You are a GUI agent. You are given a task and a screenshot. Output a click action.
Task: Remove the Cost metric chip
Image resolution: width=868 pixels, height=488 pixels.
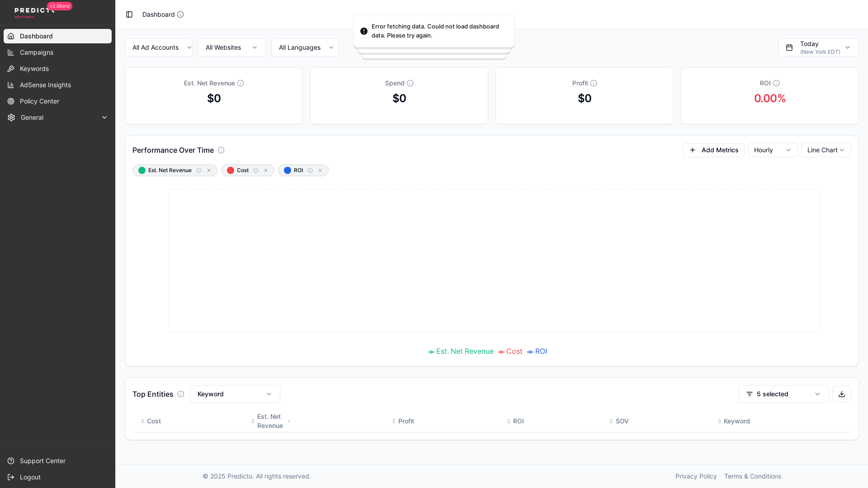click(266, 170)
